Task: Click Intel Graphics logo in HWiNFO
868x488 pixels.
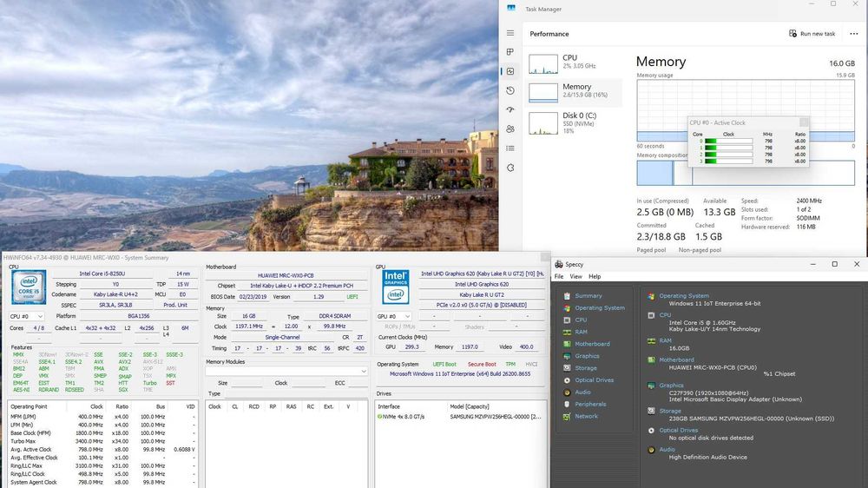Action: [396, 287]
